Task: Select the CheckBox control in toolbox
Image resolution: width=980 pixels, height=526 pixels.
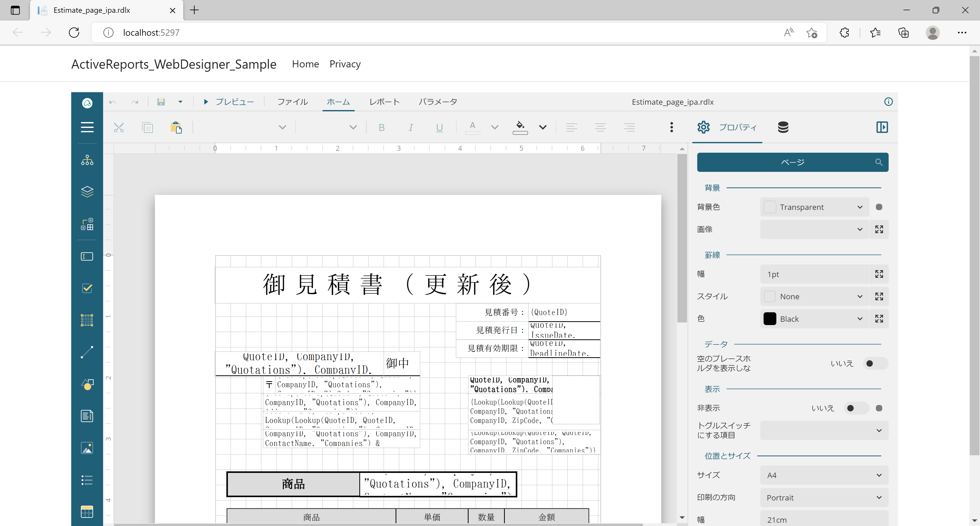Action: tap(87, 288)
